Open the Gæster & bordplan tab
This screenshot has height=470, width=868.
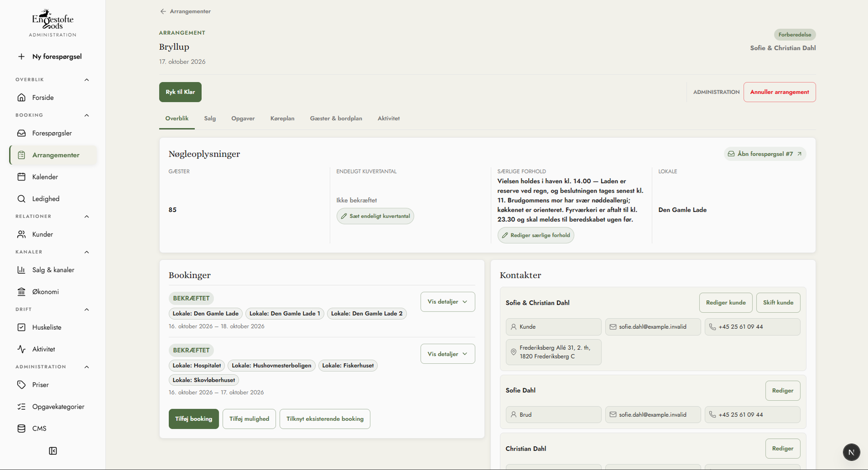(x=336, y=118)
